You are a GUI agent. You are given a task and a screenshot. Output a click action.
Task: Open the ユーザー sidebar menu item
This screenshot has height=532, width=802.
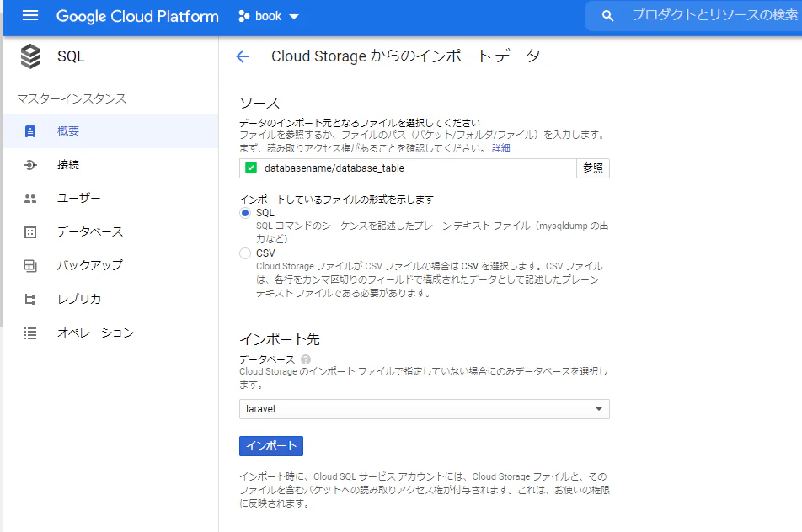tap(111, 199)
